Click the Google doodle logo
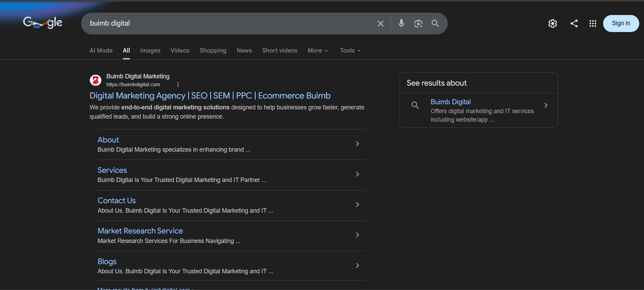Viewport: 644px width, 290px height. [43, 23]
